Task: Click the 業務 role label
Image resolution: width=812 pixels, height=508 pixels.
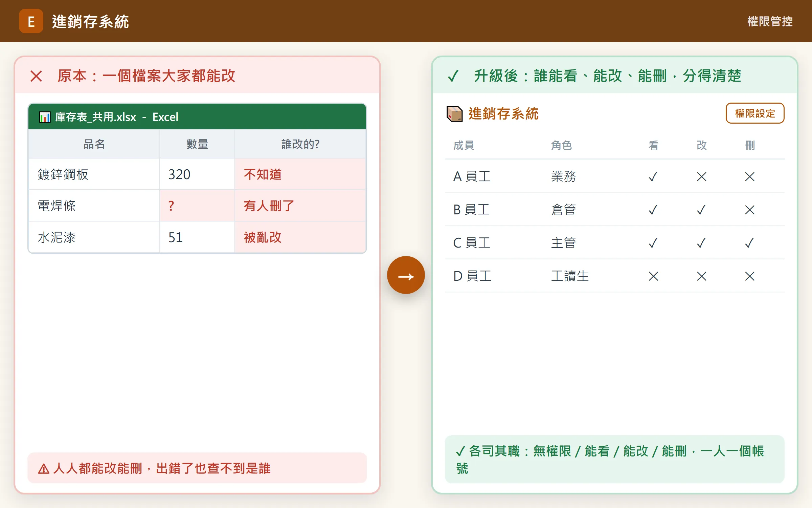Action: pyautogui.click(x=563, y=176)
